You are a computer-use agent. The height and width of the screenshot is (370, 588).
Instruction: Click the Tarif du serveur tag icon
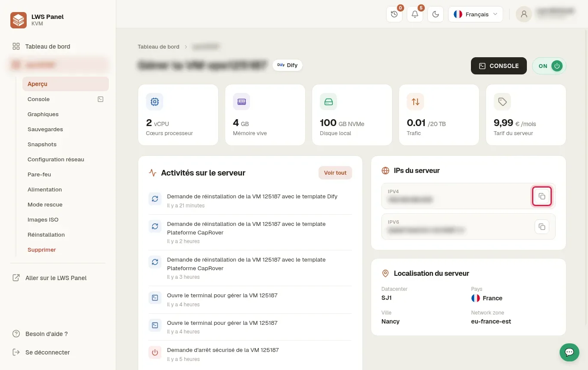point(502,102)
